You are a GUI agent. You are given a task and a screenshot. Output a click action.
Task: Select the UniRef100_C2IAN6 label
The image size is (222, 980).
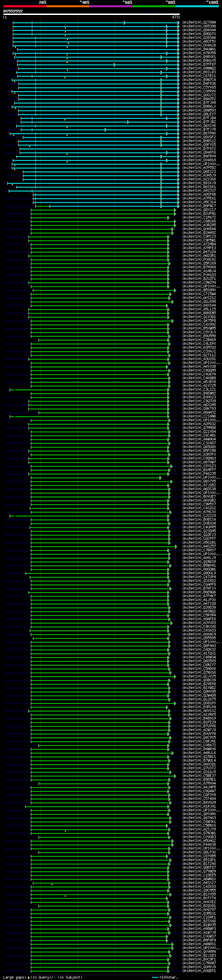pos(199,416)
